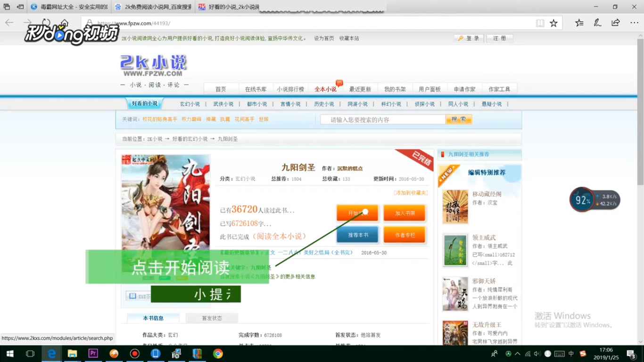Launch Adobe Premiere Pro from the taskbar
Image resolution: width=644 pixels, height=362 pixels.
click(93, 354)
